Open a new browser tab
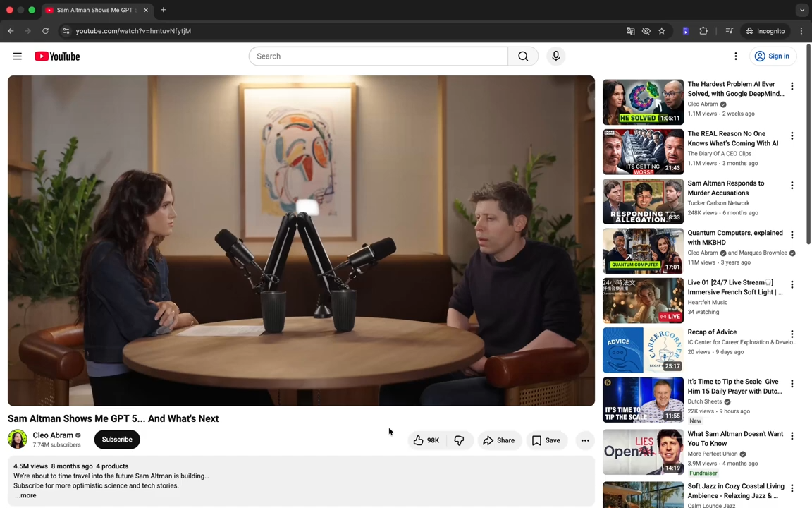Image resolution: width=812 pixels, height=508 pixels. tap(163, 10)
